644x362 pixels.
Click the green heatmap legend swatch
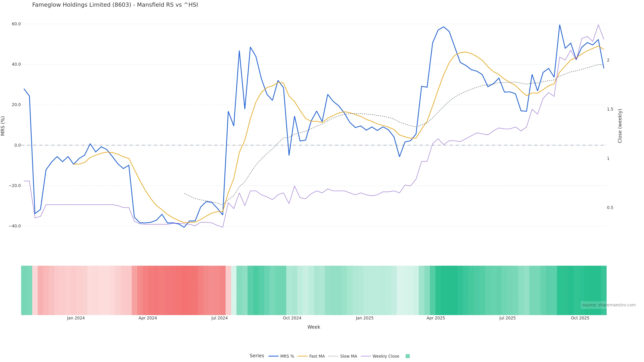(x=408, y=356)
